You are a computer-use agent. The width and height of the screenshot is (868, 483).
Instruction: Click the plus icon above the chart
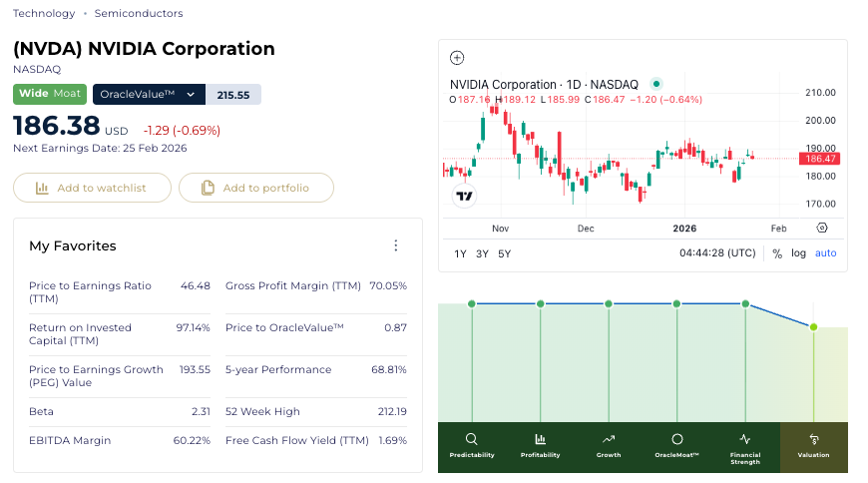point(457,58)
